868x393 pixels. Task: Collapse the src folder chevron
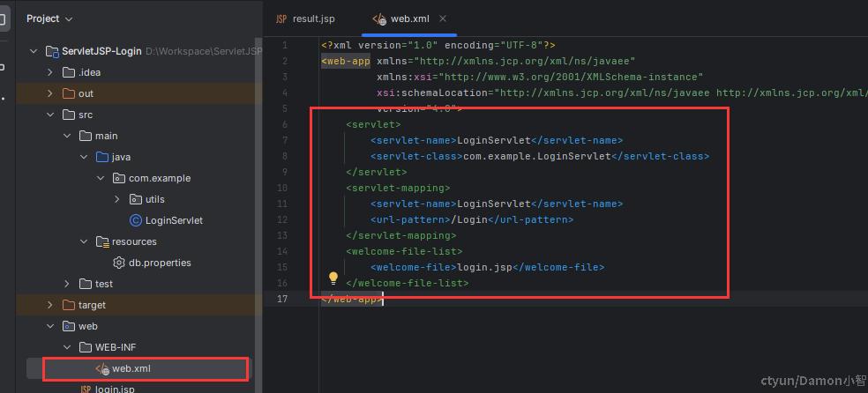tap(50, 115)
